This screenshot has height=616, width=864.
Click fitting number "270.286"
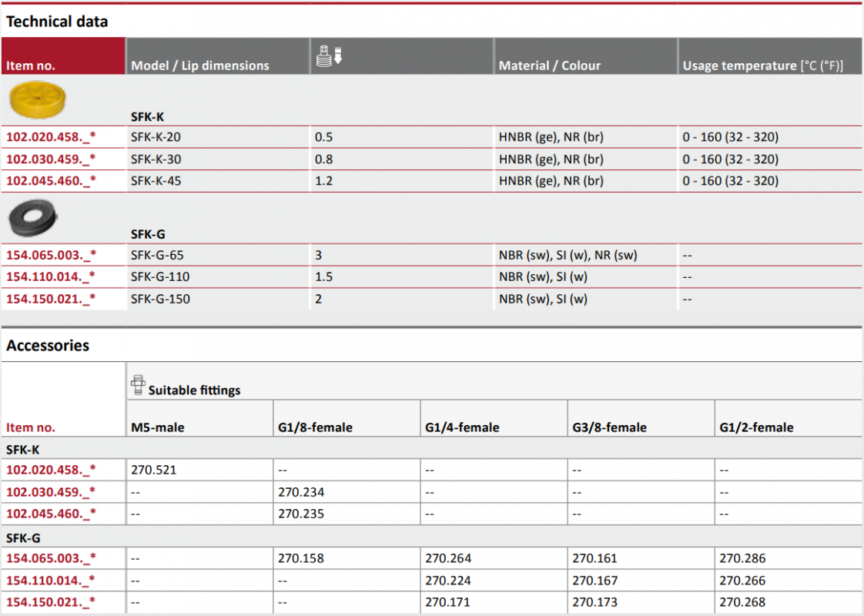(742, 558)
